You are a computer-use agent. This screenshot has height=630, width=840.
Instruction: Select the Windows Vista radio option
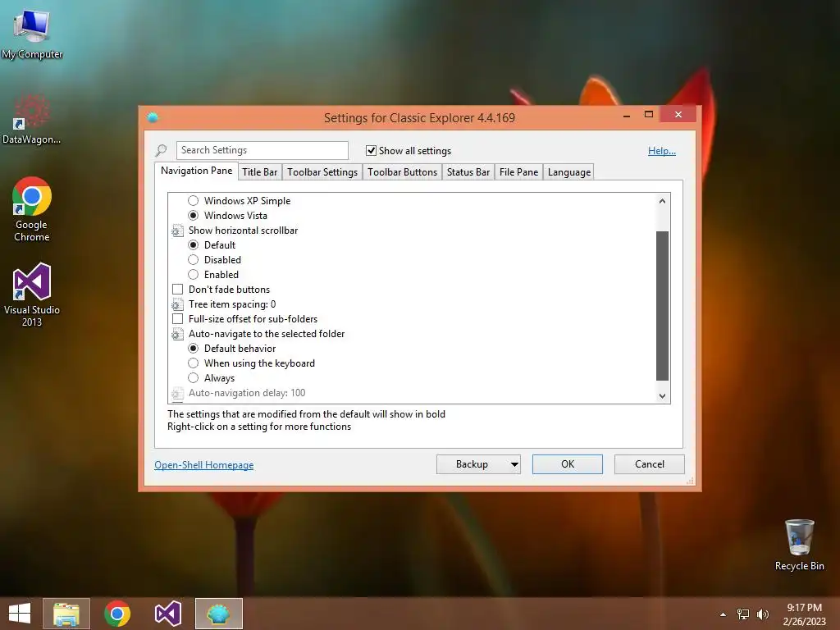click(x=194, y=216)
